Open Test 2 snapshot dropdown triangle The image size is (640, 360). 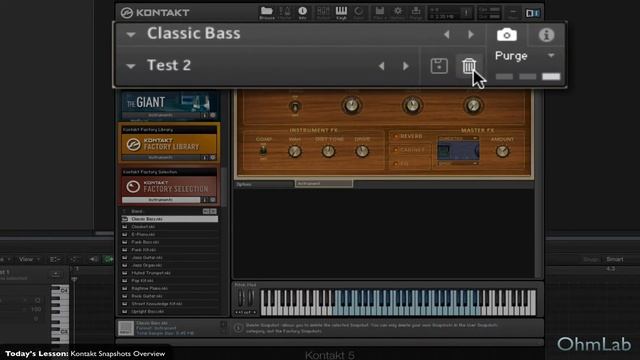coord(131,66)
